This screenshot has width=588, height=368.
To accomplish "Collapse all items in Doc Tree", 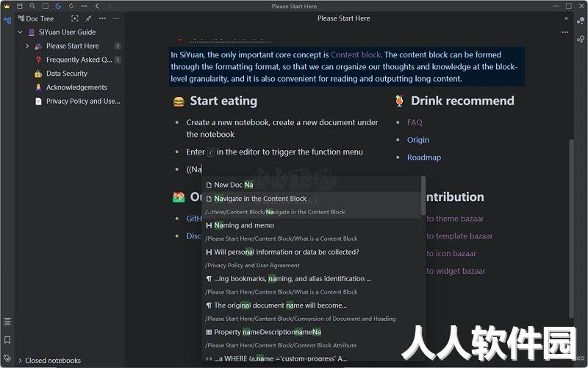I will tap(88, 18).
